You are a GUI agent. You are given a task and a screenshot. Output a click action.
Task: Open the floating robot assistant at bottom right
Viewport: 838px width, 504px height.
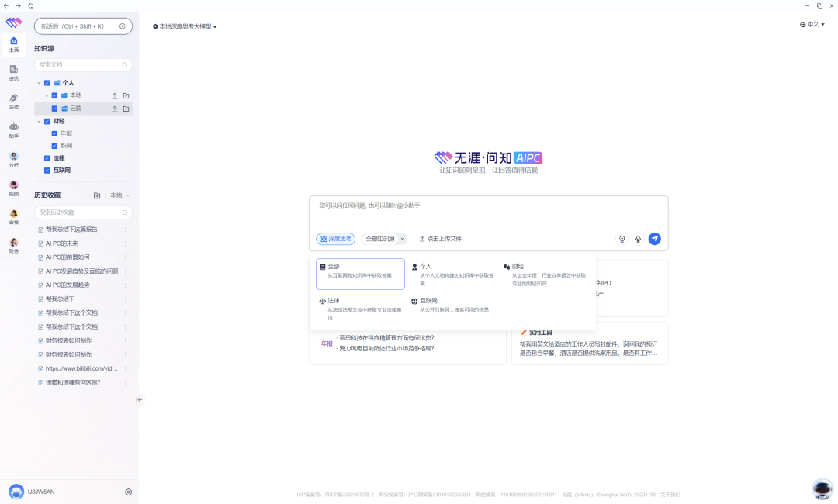click(x=822, y=488)
